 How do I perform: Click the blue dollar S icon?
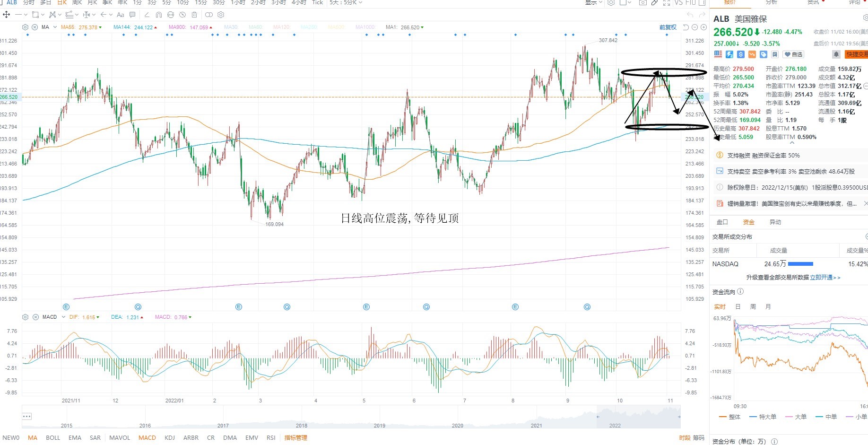click(741, 54)
